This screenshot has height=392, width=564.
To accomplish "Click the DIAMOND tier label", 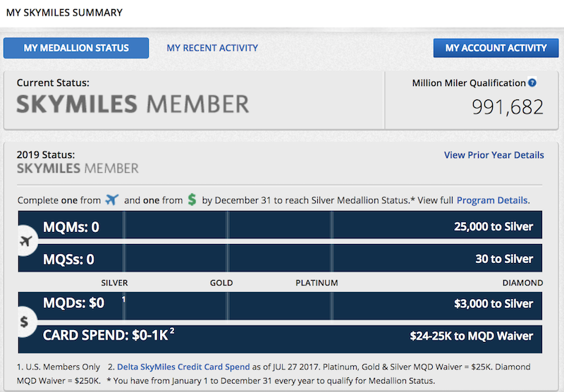I will pyautogui.click(x=522, y=283).
